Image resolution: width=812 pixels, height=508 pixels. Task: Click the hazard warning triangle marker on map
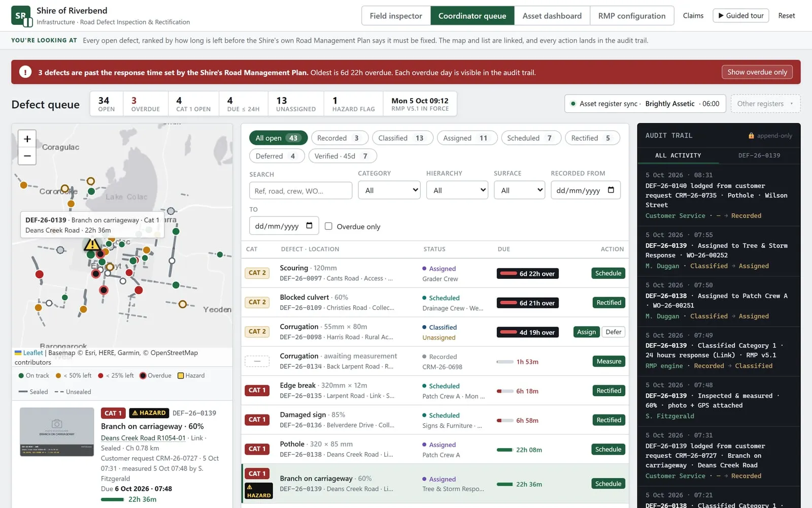pos(92,244)
